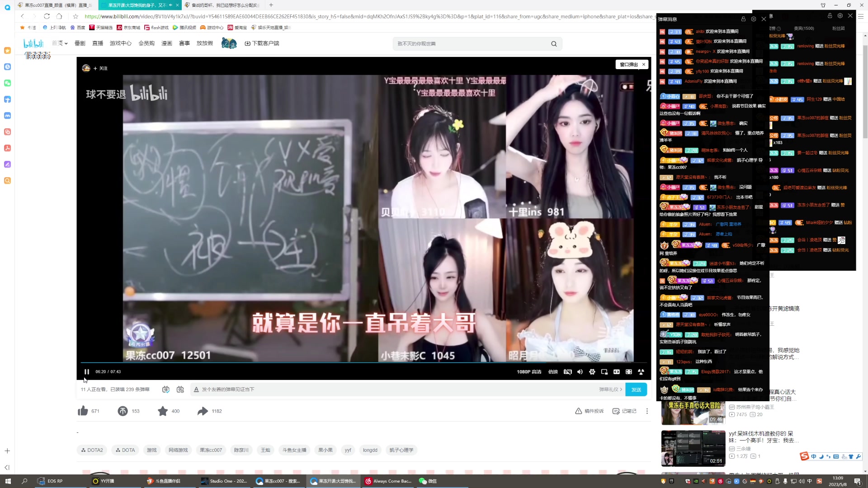The height and width of the screenshot is (488, 868).
Task: Switch to the 粉丝团 tab in the overlay
Action: (x=838, y=28)
